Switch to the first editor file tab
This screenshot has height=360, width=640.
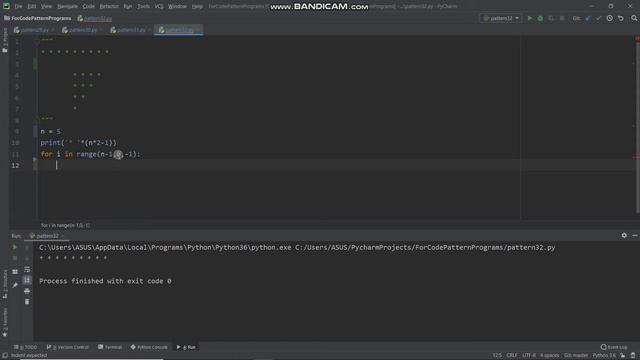[34, 30]
